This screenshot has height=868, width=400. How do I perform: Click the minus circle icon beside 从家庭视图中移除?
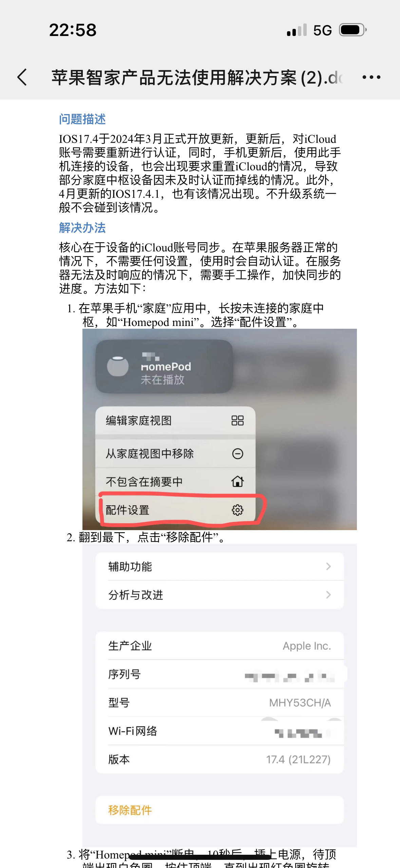tap(237, 453)
